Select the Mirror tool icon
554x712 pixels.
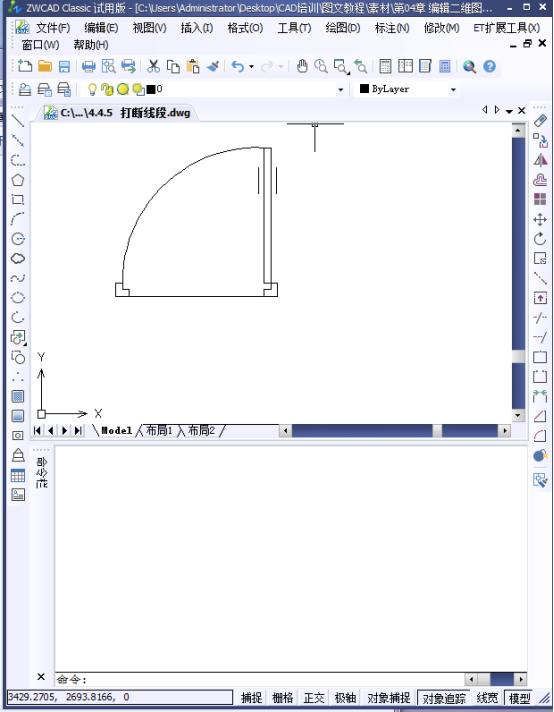click(x=540, y=160)
